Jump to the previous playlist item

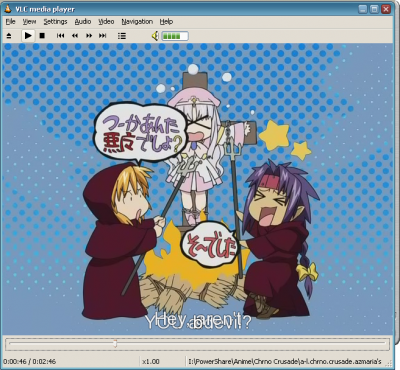60,36
